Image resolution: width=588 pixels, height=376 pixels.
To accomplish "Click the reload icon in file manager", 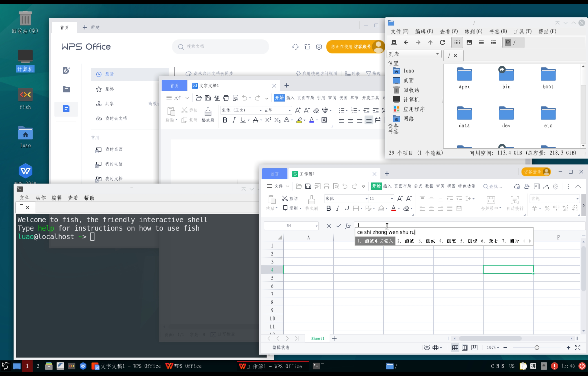I will point(442,42).
